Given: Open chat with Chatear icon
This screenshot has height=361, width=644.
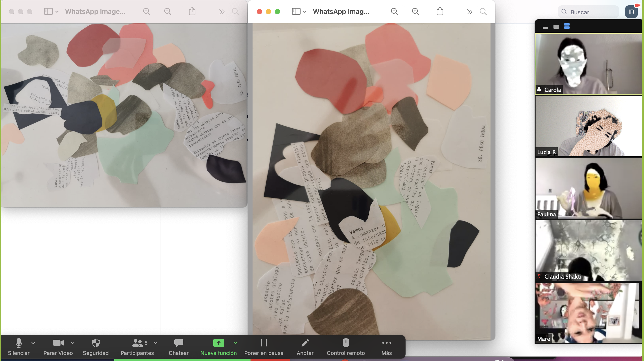Looking at the screenshot, I should click(x=179, y=346).
